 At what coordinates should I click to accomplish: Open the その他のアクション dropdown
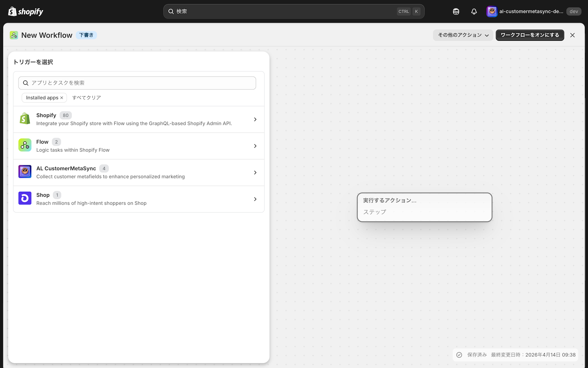click(x=463, y=35)
